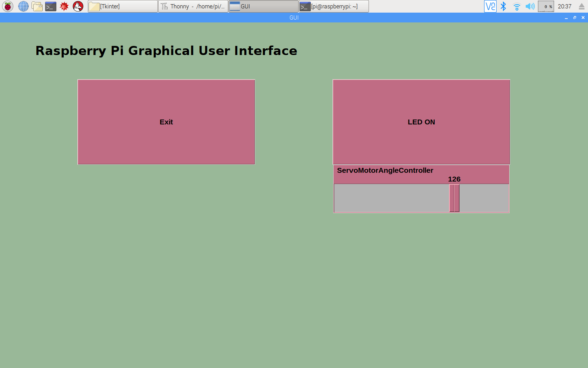Click slider trough right of handle
Screen dimensions: 588x368
tap(484, 198)
